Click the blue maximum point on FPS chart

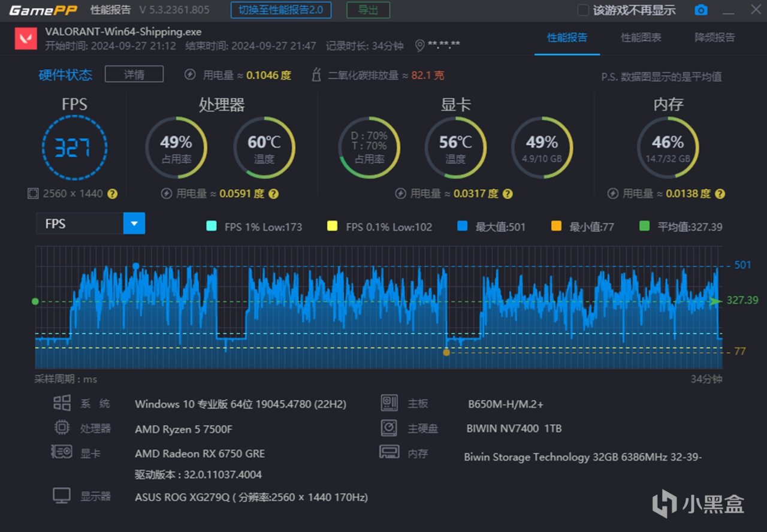click(x=136, y=265)
